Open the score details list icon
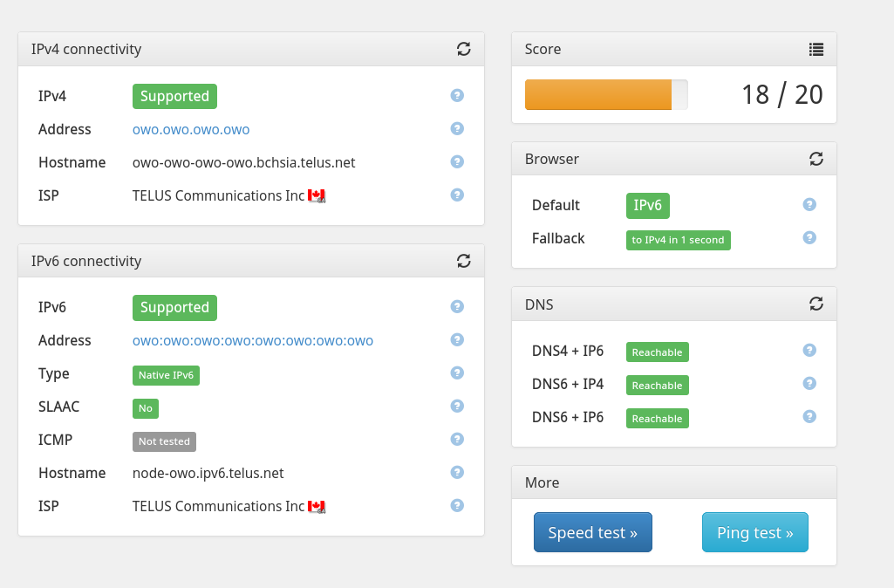 point(816,50)
